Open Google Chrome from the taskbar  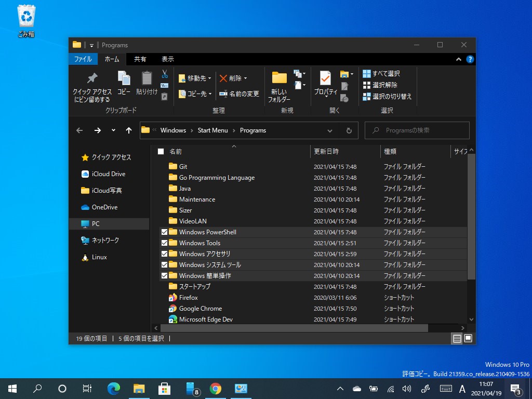[215, 388]
